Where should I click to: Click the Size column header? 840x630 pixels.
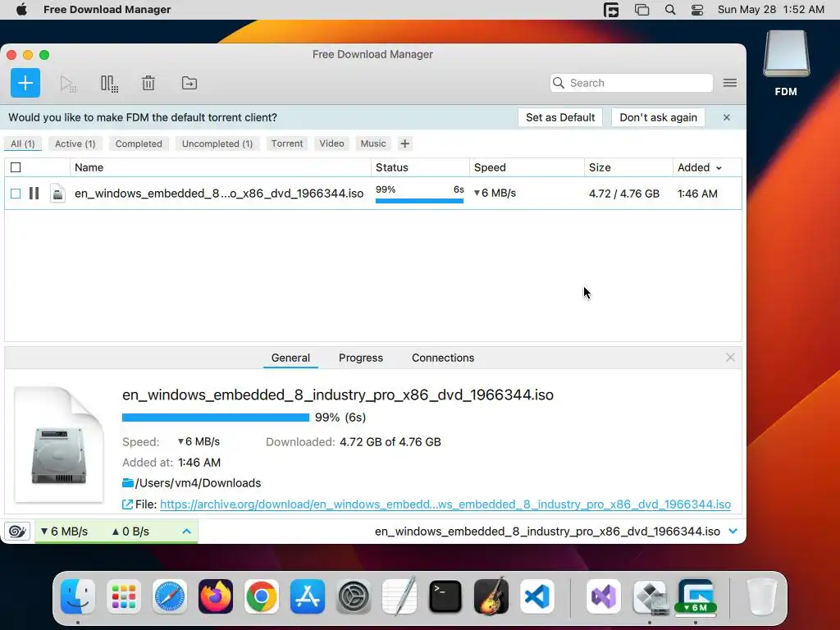pos(628,167)
